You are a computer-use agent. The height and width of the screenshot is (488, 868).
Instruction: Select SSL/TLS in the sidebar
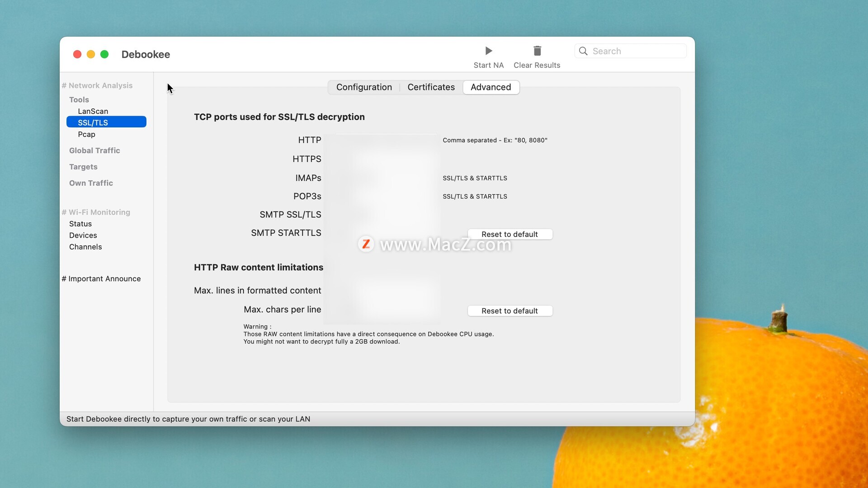(106, 122)
